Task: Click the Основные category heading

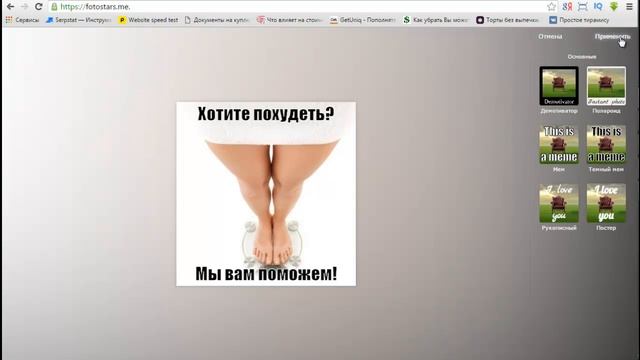Action: point(582,57)
